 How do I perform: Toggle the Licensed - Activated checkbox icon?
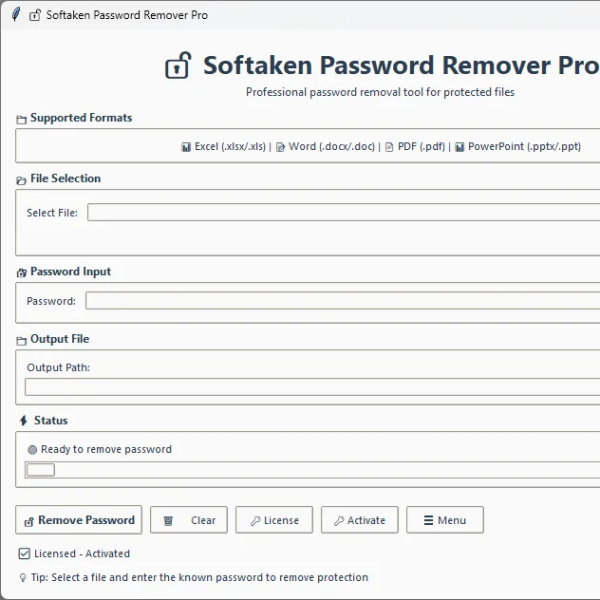(24, 553)
